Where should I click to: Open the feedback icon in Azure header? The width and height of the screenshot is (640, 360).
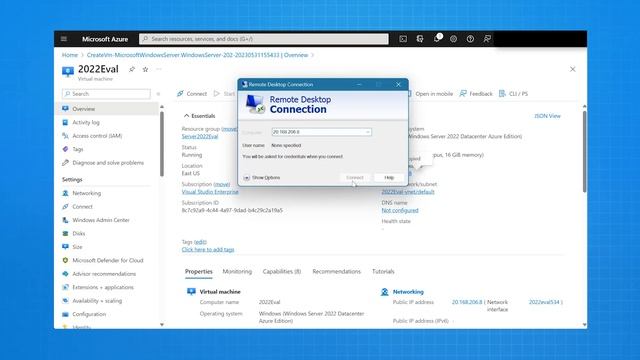coord(487,39)
